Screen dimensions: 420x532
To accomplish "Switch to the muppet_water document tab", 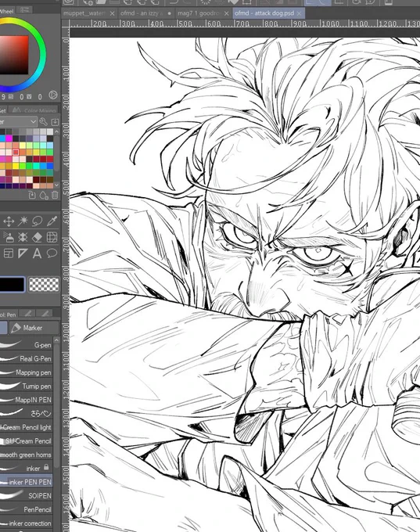I will click(84, 13).
